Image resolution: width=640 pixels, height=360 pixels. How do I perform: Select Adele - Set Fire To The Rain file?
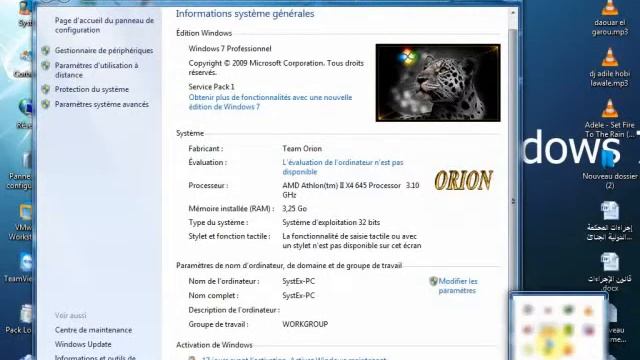610,118
